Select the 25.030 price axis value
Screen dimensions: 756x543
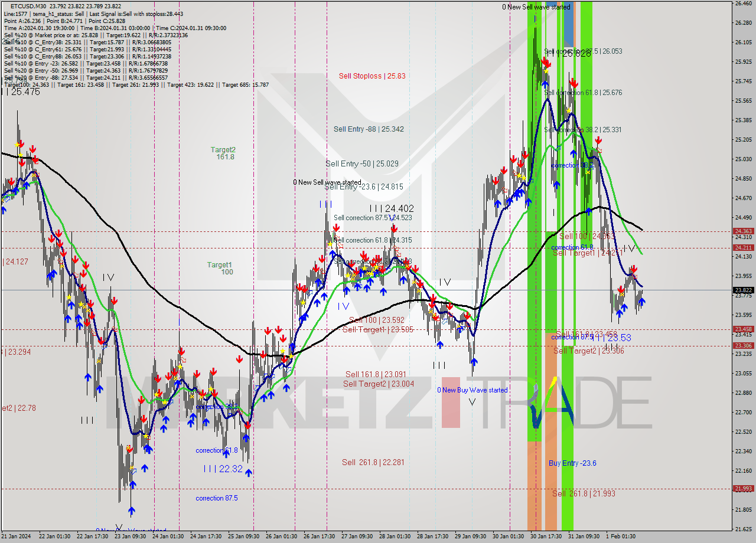743,159
